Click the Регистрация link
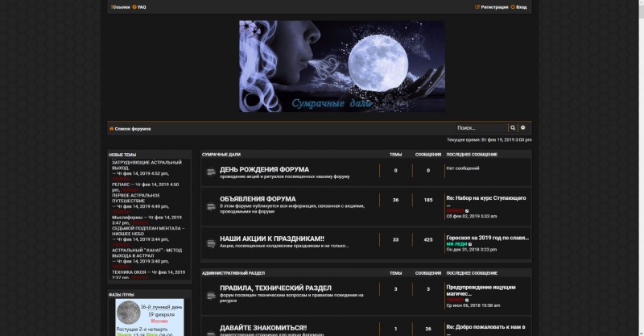Image resolution: width=644 pixels, height=336 pixels. pyautogui.click(x=494, y=7)
